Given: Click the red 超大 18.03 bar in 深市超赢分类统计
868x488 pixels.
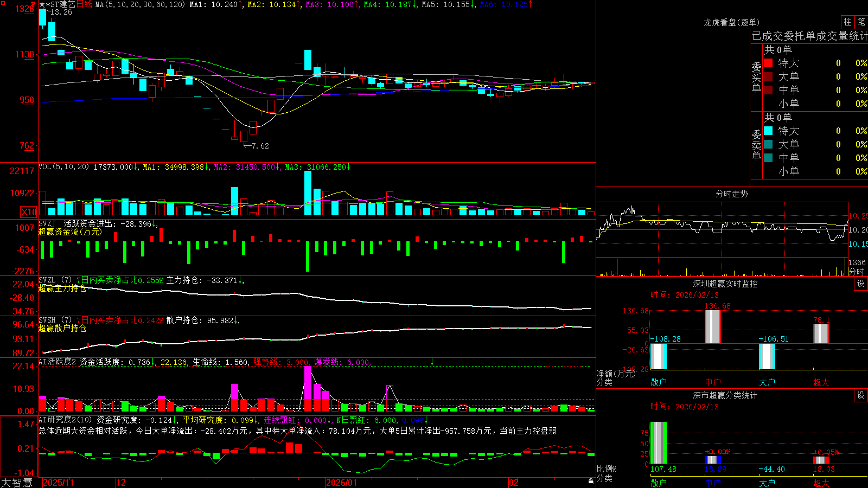Looking at the screenshot, I should [821, 460].
